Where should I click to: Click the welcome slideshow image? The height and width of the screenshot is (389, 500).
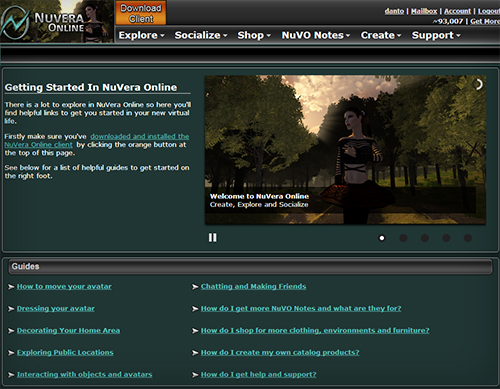click(x=345, y=150)
